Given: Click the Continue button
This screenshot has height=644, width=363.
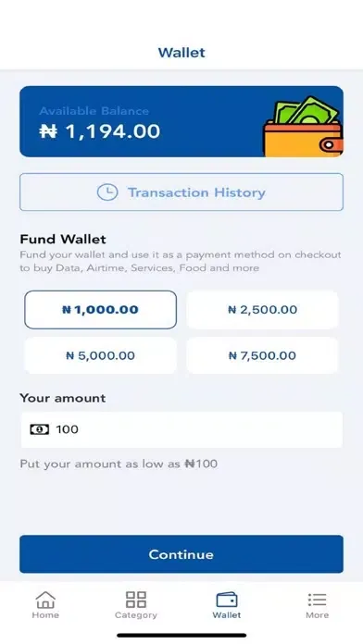Looking at the screenshot, I should [181, 554].
